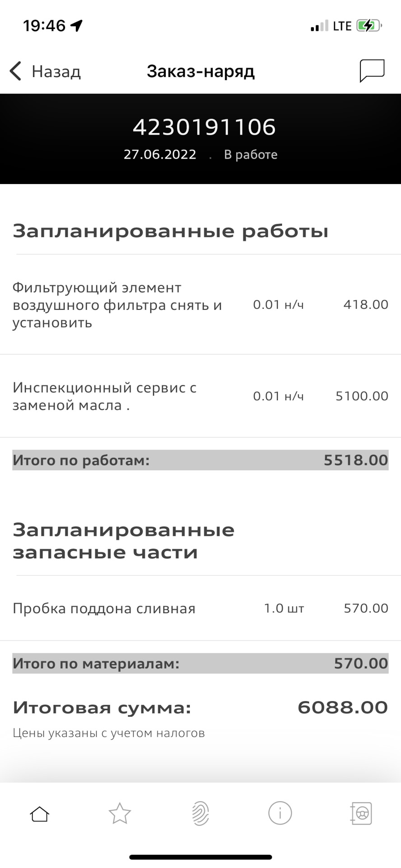Go to the home tab
The width and height of the screenshot is (401, 868).
tap(40, 814)
